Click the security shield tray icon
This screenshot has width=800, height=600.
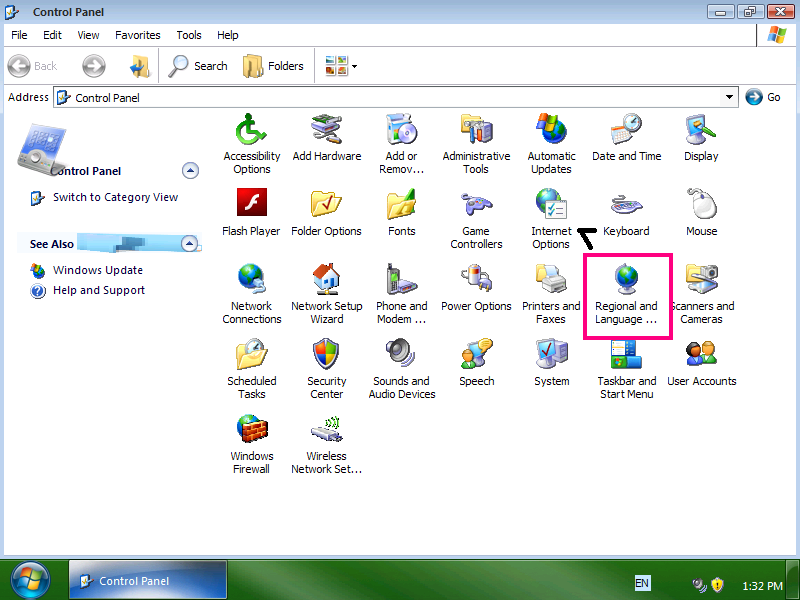click(x=717, y=584)
